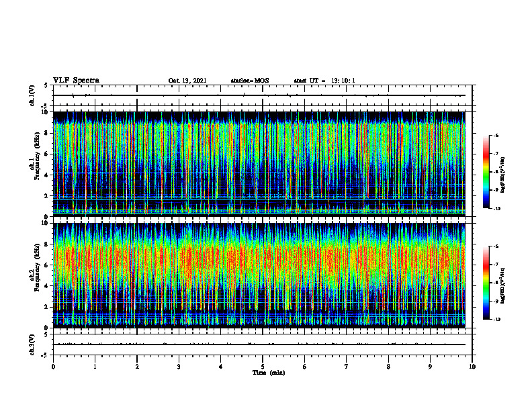Click the date "Oct. 13, 2021"

pos(187,81)
